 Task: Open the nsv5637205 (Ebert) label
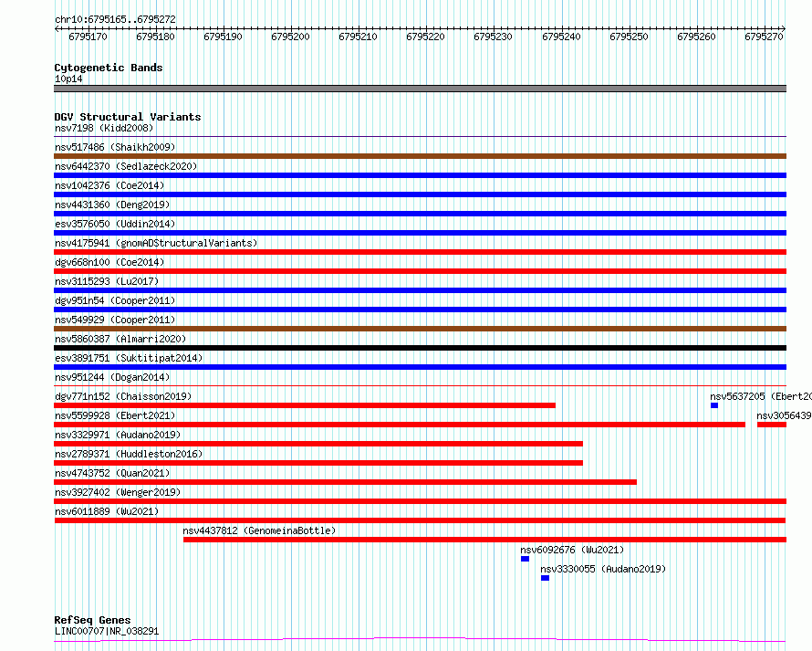[761, 396]
